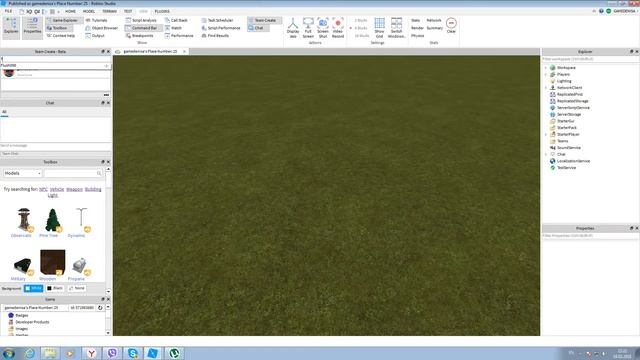
Task: Enter Full Screen mode
Action: 308,28
